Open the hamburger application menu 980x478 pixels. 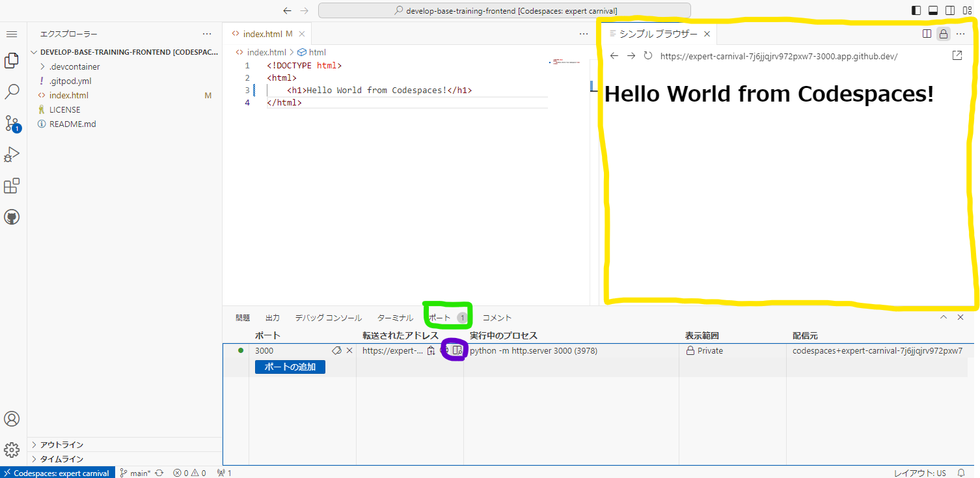pyautogui.click(x=12, y=34)
